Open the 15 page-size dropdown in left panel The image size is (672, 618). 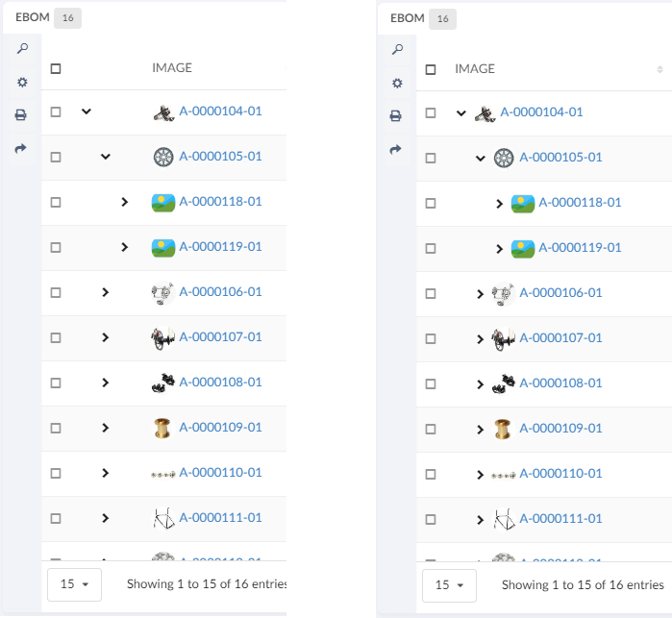(x=74, y=584)
